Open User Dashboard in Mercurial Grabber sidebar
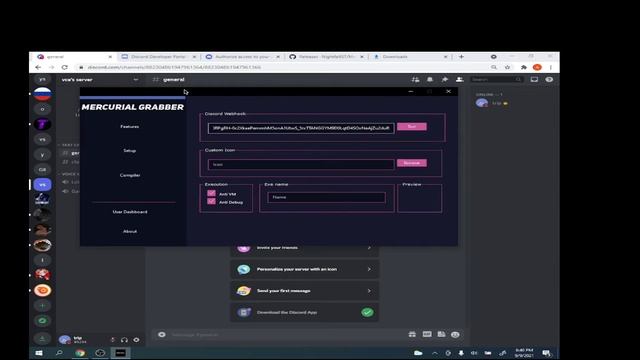Screen dimensions: 640x360 [x=130, y=212]
